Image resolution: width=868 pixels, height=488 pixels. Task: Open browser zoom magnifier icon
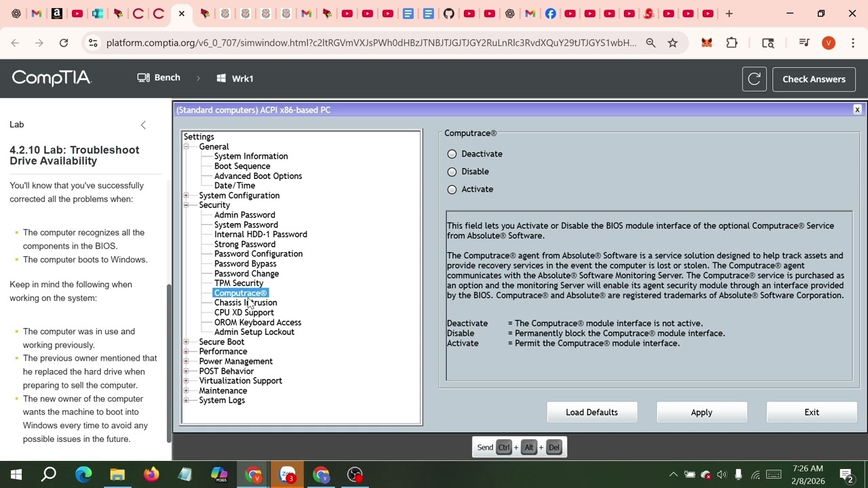[651, 43]
